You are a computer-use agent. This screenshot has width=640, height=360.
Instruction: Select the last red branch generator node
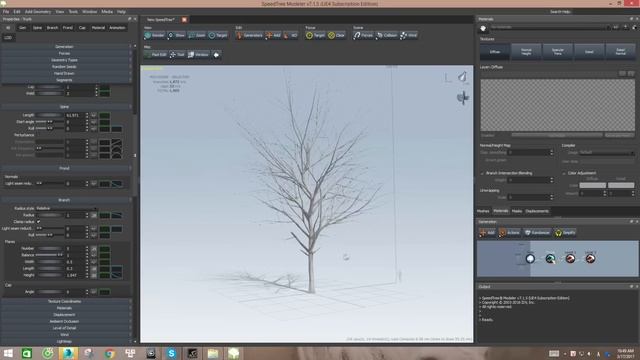590,258
